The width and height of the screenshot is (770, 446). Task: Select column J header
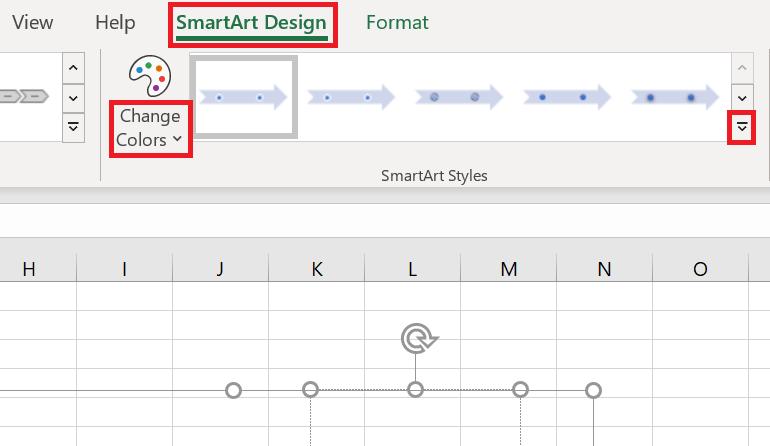pos(220,269)
